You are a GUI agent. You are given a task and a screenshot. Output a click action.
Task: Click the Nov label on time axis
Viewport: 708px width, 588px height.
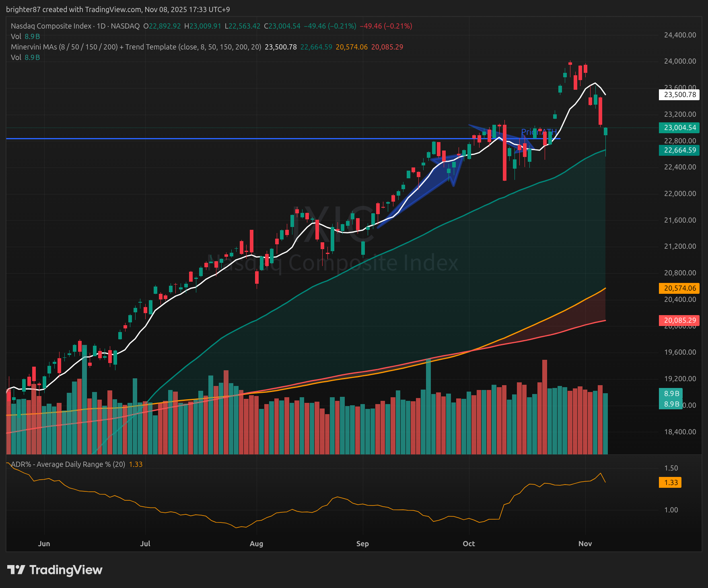[585, 544]
